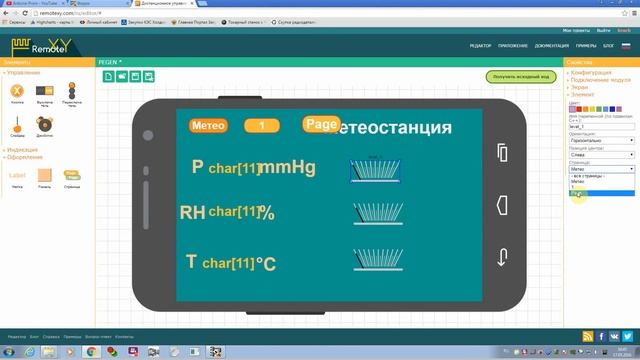Click the 'Выйти' link
Screen dimensions: 640x360
click(x=603, y=31)
